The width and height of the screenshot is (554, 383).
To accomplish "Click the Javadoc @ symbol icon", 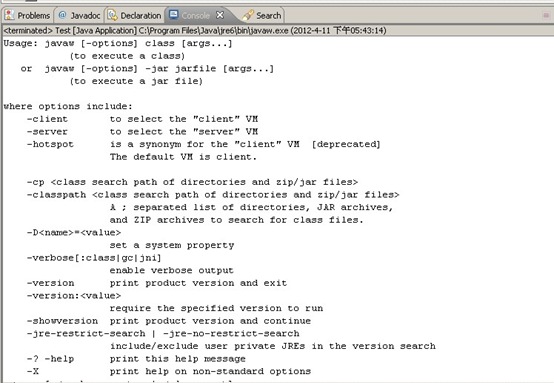I will pyautogui.click(x=63, y=14).
